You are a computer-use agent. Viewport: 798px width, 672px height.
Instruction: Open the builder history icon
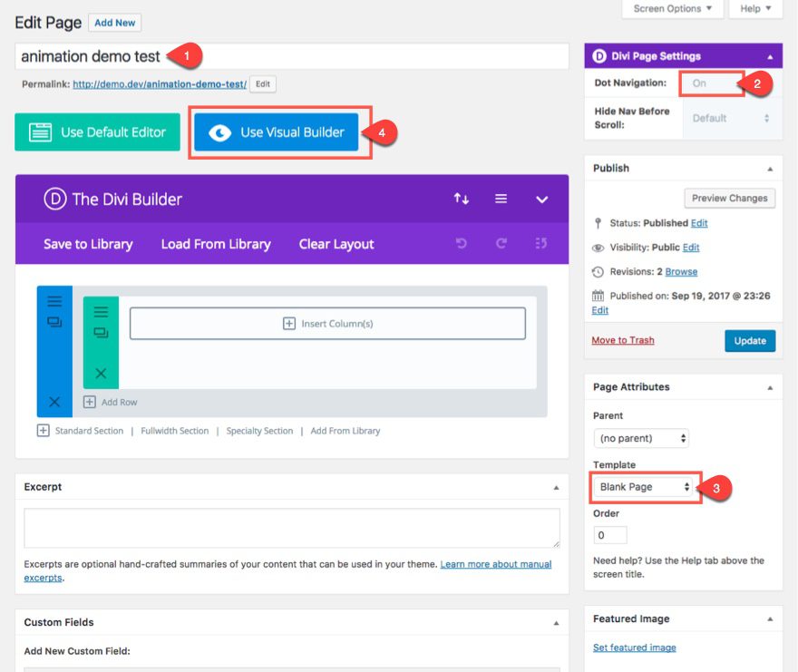click(x=541, y=244)
